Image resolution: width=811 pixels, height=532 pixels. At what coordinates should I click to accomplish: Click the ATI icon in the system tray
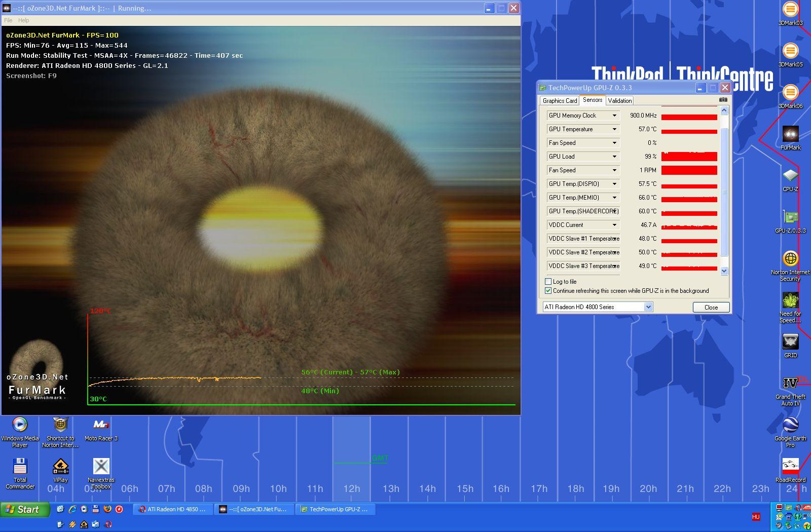pos(806,507)
